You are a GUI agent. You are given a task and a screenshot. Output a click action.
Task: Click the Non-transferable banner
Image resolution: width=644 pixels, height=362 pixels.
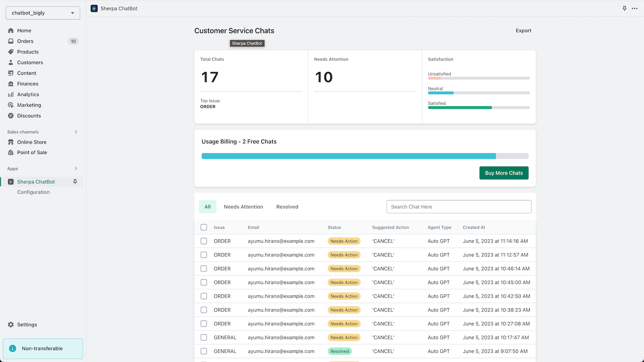coord(43,349)
